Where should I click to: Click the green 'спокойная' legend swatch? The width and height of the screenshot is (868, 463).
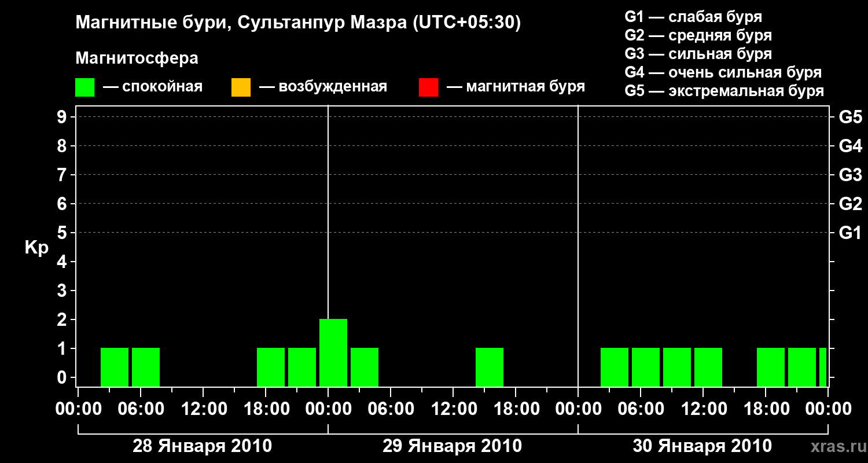click(x=85, y=87)
